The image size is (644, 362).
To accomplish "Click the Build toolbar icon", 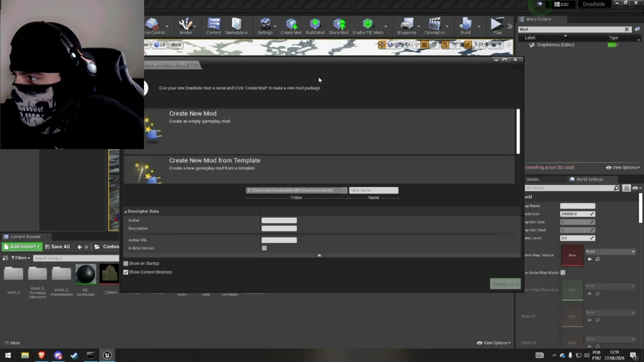I will point(465,26).
